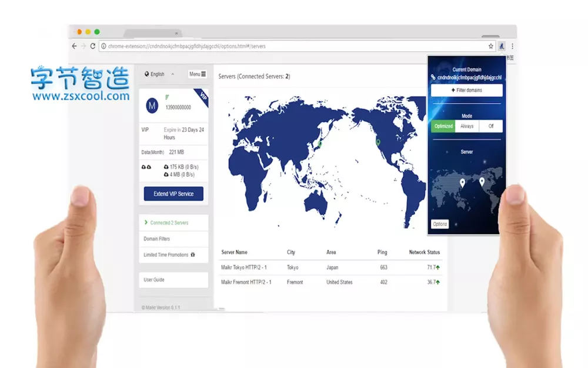This screenshot has height=368, width=588.
Task: Go forward with the browser forward arrow
Action: (x=83, y=46)
